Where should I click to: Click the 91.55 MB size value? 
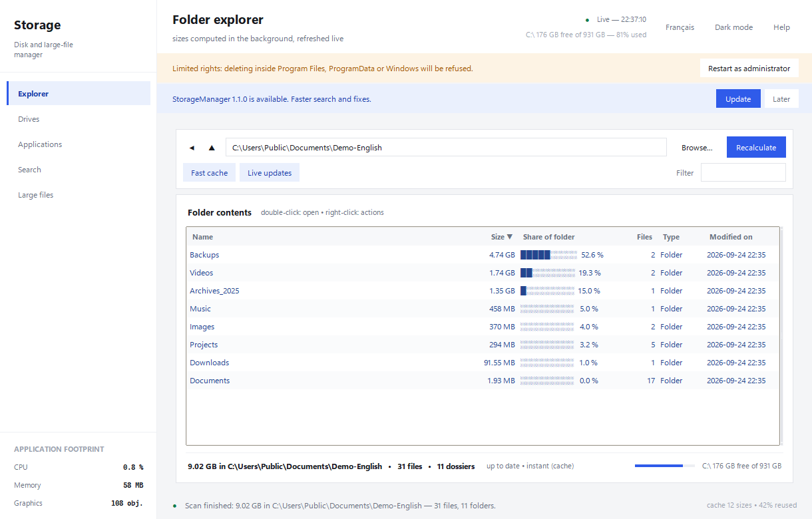499,363
